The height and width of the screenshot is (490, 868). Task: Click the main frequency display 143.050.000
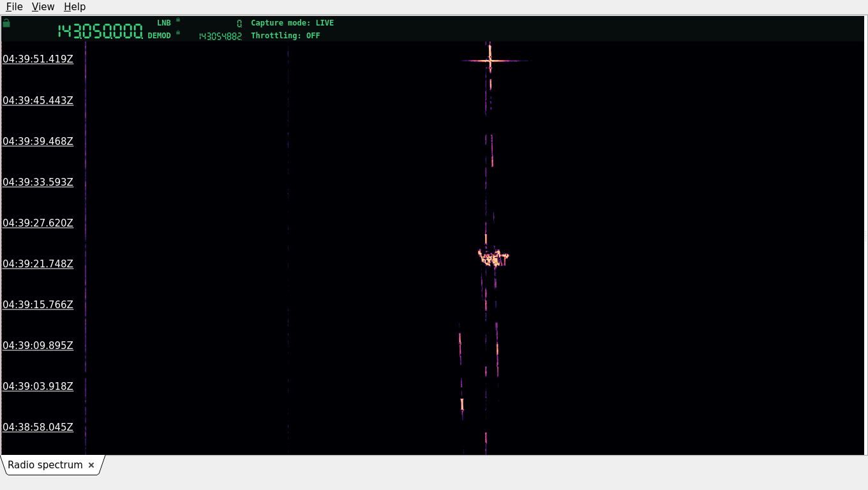100,31
